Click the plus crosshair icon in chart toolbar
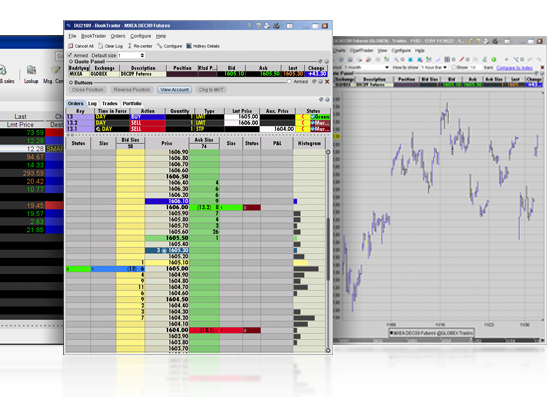Viewport: 558px width, 397px height. [506, 59]
